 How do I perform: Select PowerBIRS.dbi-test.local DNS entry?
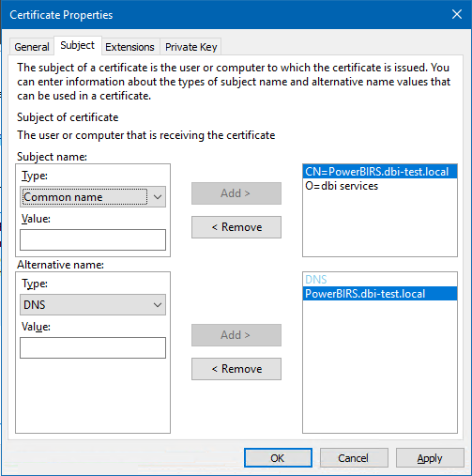[x=380, y=294]
